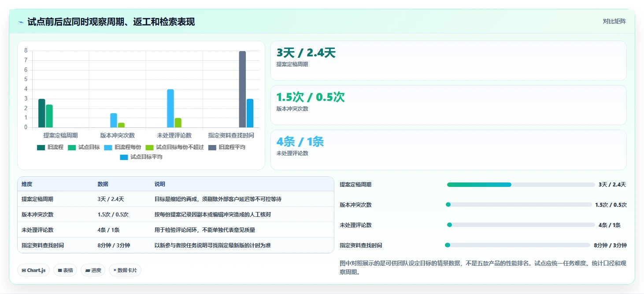Viewport: 644px width, 294px height.
Task: Click the chart axis label 指定资料查找时间
Action: click(x=231, y=135)
